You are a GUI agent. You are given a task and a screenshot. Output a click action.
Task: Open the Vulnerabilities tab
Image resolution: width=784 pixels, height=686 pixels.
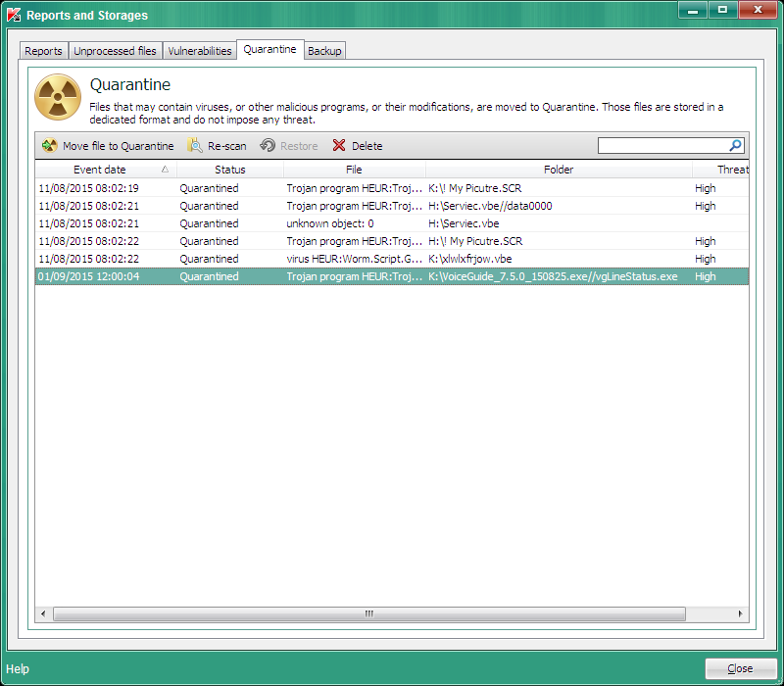point(200,51)
